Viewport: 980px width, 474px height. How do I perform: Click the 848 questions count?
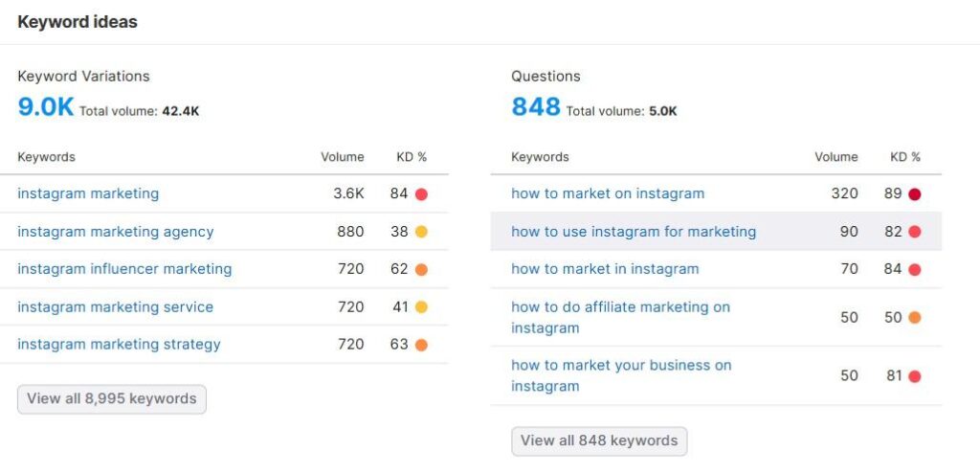point(536,107)
